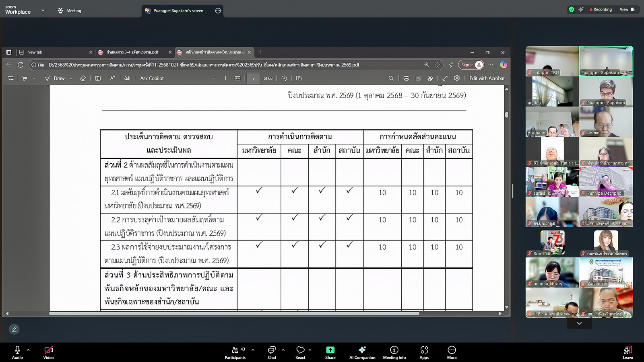This screenshot has width=644, height=362.
Task: Click the annotation pencil icon
Action: pos(14,329)
